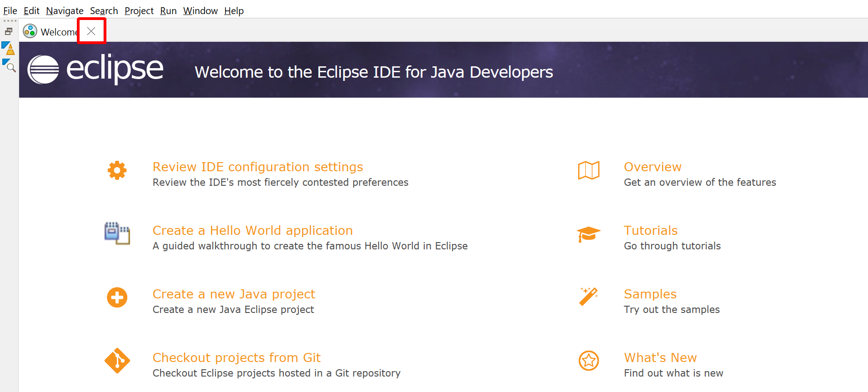This screenshot has height=392, width=868.
Task: Click text 'Review the IDE's most fiercely contested preferences'
Action: tap(281, 182)
